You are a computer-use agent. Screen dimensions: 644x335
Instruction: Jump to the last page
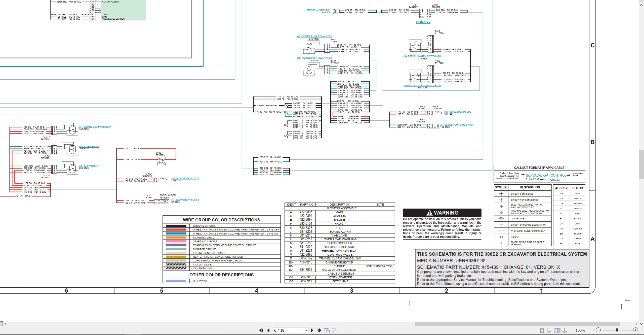(319, 330)
